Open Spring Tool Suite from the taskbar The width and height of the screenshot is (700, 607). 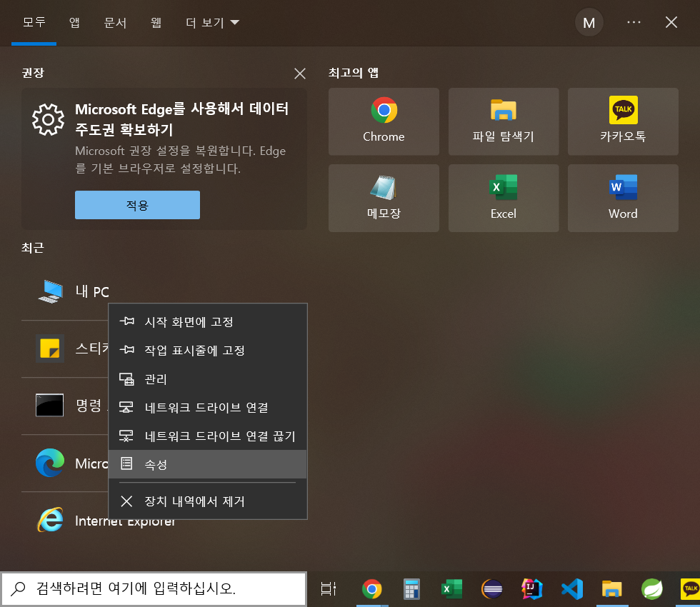652,589
